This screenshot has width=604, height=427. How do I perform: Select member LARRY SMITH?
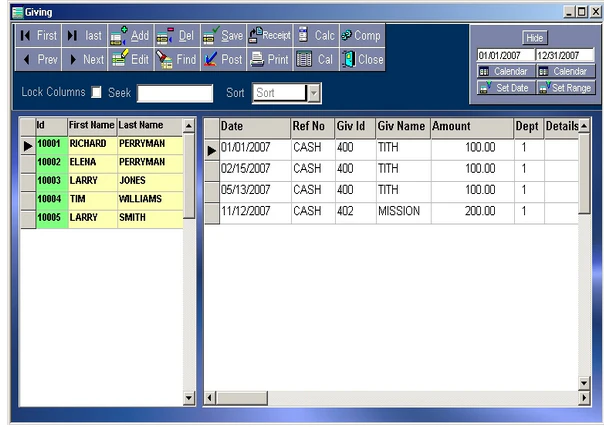[x=102, y=219]
